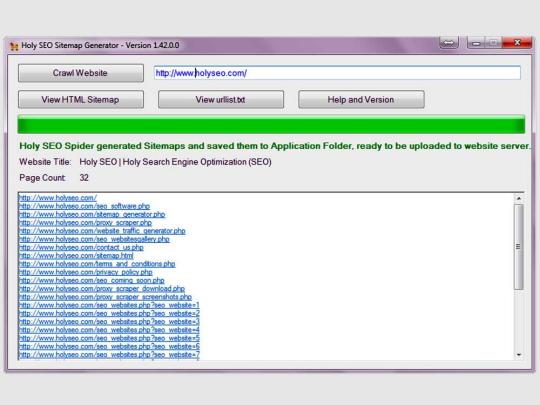Open the terms_and_conditions.php link
The width and height of the screenshot is (540, 405).
[97, 264]
